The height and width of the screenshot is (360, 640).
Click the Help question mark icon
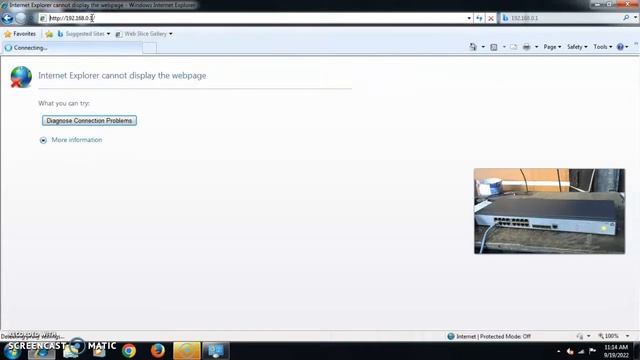click(x=620, y=47)
